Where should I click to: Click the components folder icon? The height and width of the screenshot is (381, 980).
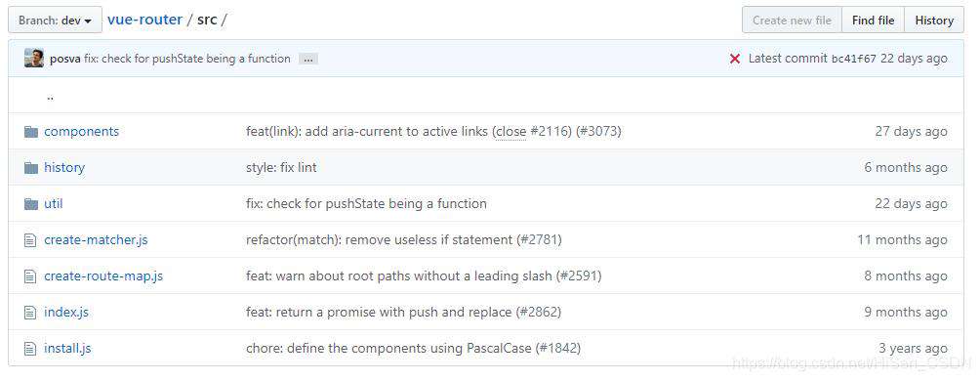pyautogui.click(x=31, y=131)
